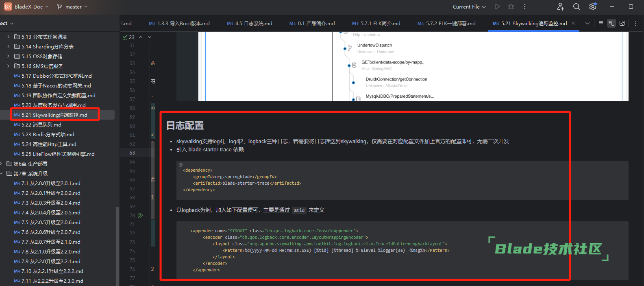Click the BX project badge icon
644x286 pixels.
pyautogui.click(x=8, y=7)
